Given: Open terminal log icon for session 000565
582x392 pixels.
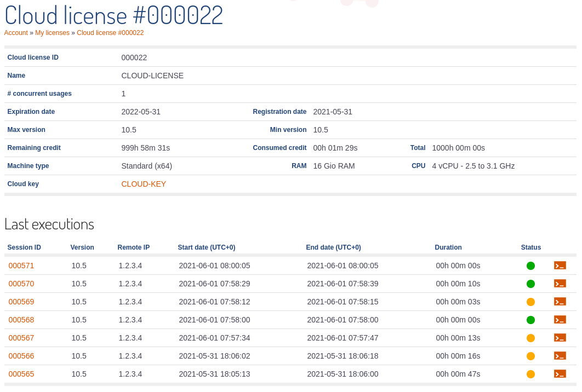Looking at the screenshot, I should 560,374.
